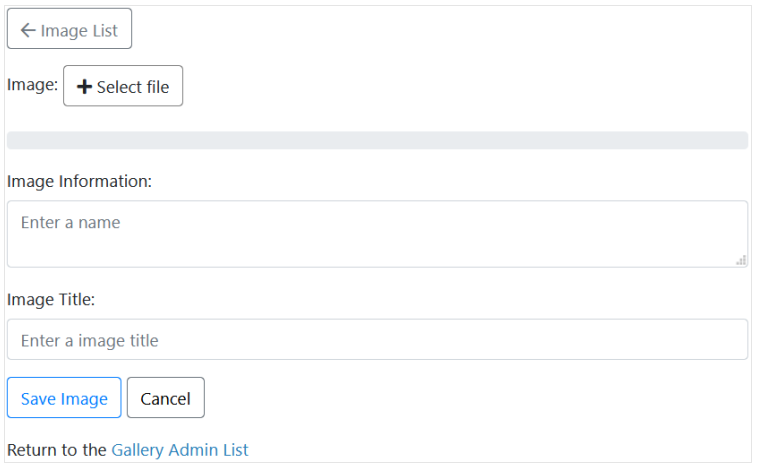Cancel the image form
Viewport: 759px width, 470px height.
tap(166, 397)
